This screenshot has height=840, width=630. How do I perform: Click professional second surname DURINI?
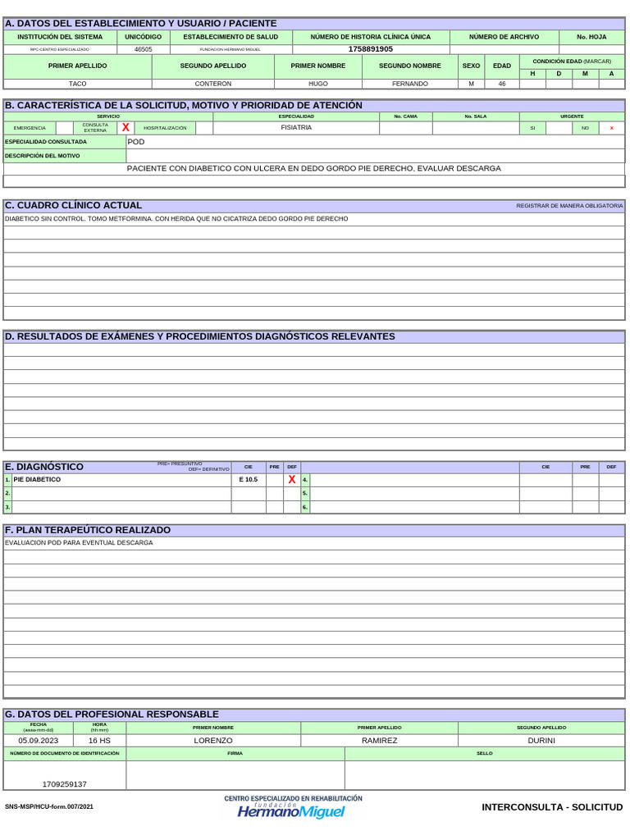[541, 741]
